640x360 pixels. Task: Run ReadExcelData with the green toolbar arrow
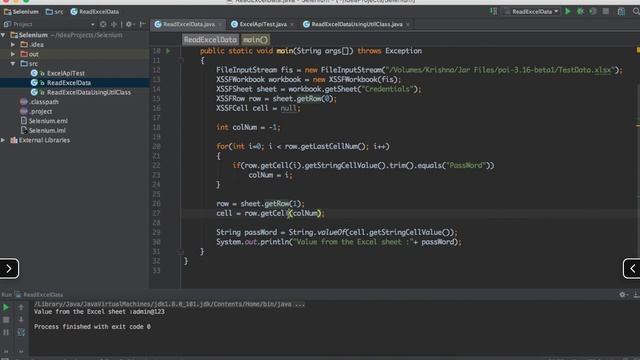coord(568,11)
